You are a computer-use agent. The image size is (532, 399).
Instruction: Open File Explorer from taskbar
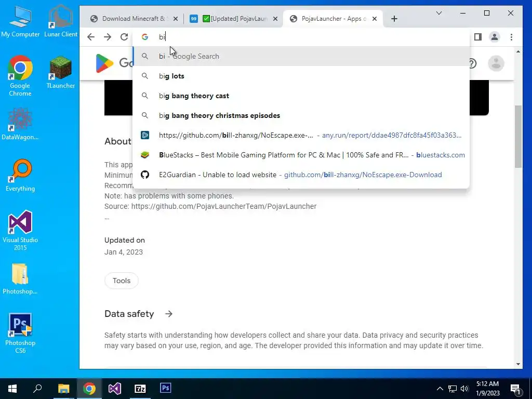[63, 389]
